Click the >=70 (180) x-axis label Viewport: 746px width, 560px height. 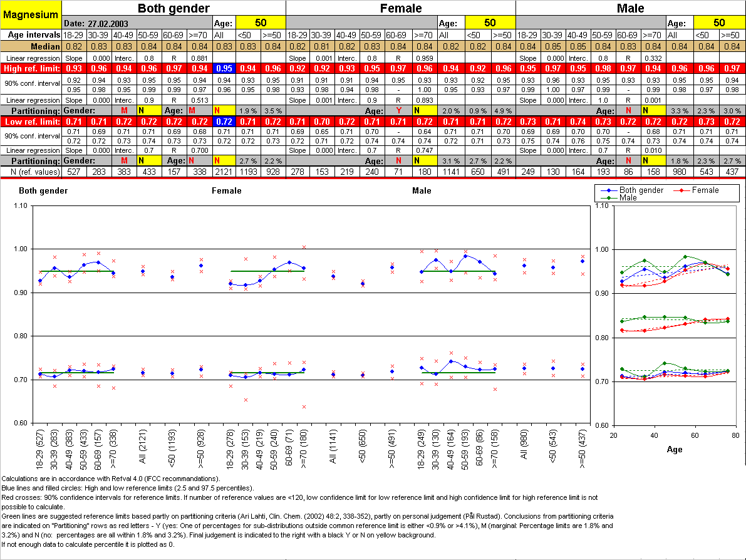pyautogui.click(x=304, y=449)
